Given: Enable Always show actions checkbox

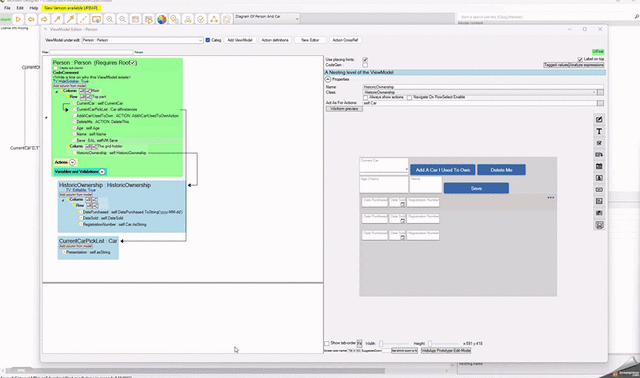Looking at the screenshot, I should pyautogui.click(x=365, y=98).
